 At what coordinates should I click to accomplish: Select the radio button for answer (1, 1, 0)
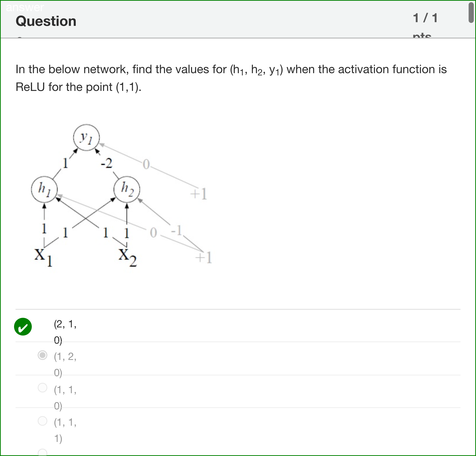point(43,389)
